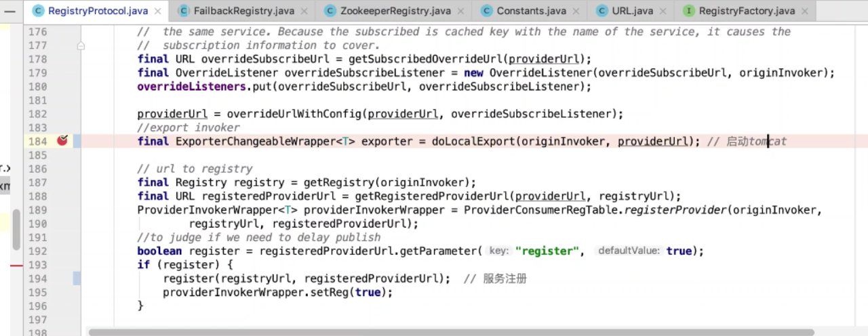Click the blue change marker at line 194

pyautogui.click(x=77, y=278)
